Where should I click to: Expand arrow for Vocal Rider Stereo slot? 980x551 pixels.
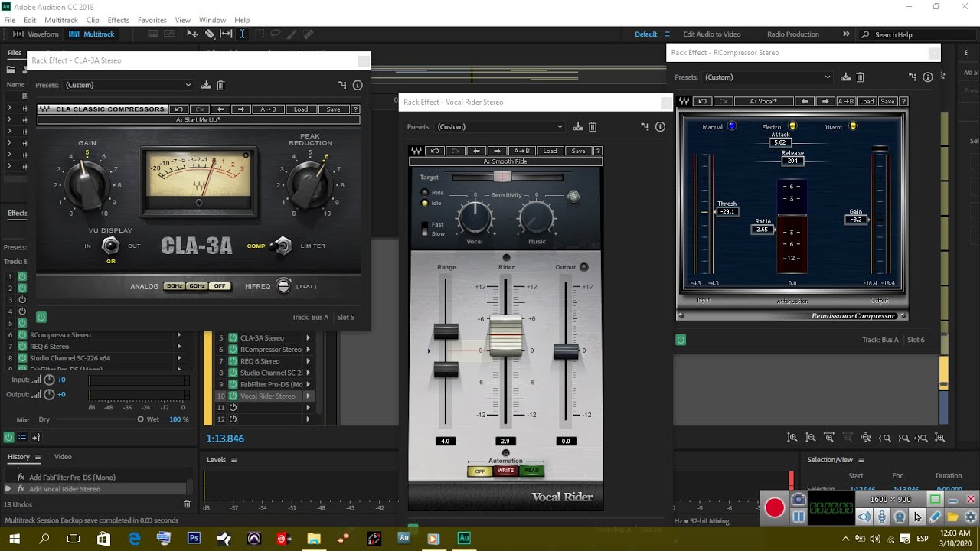click(x=309, y=396)
